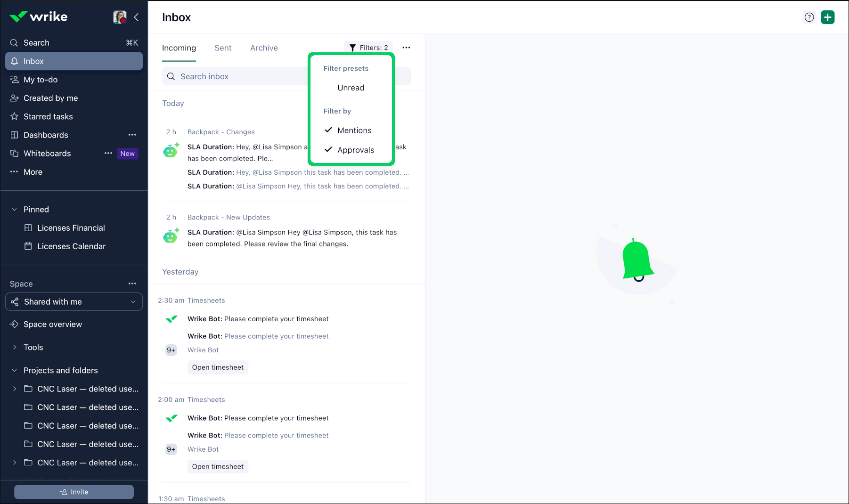Expand the first CNC Laser folder
The height and width of the screenshot is (504, 849).
(14, 389)
